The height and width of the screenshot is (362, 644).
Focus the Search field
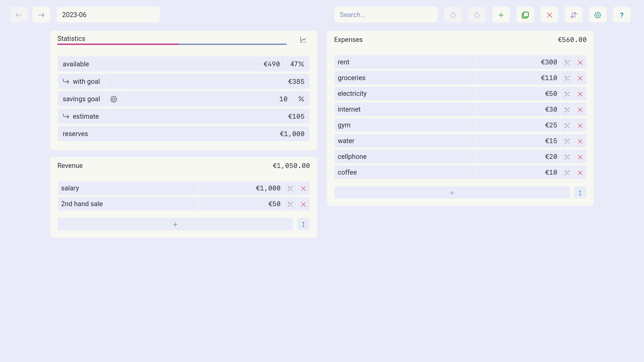386,15
